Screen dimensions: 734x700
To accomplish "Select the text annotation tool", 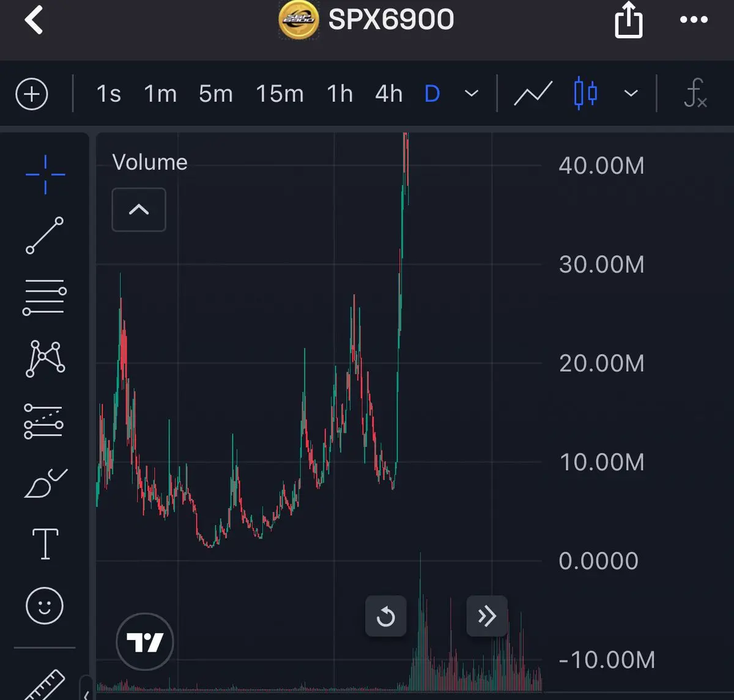I will tap(45, 544).
